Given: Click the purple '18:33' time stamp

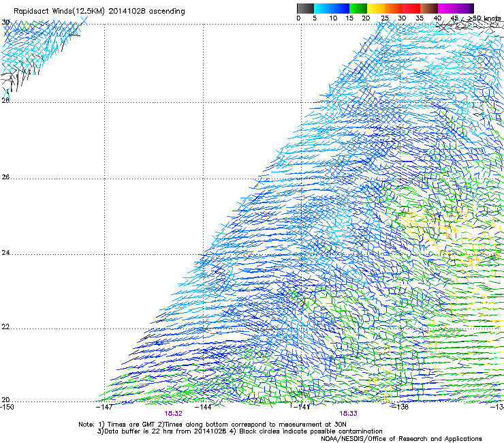Looking at the screenshot, I should click(x=349, y=414).
